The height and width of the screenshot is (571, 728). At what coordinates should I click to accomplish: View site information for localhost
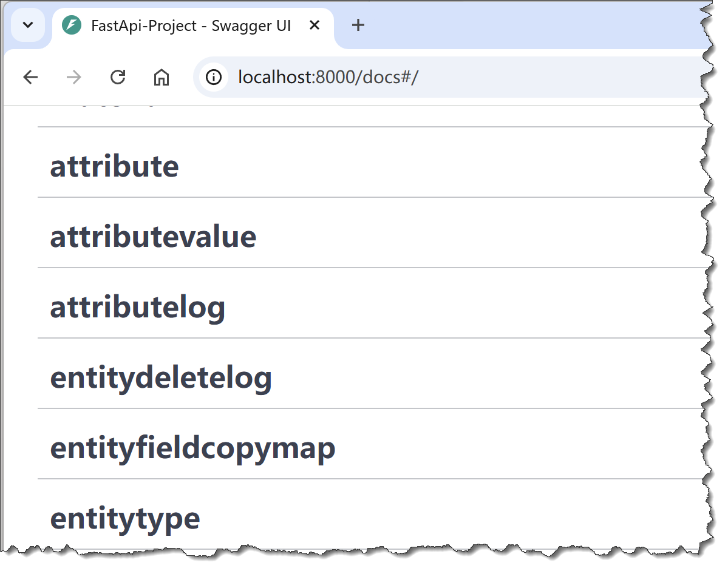point(213,77)
